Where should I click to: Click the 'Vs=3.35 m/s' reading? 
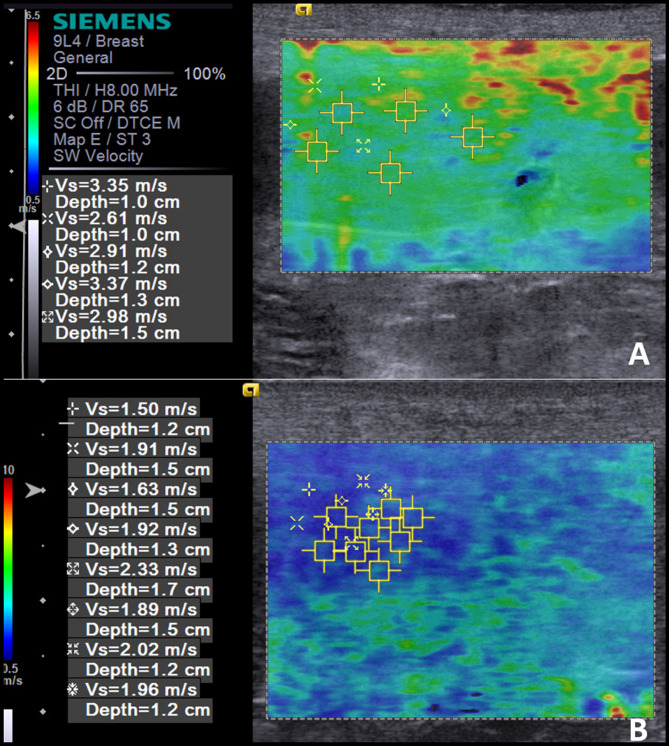[111, 186]
